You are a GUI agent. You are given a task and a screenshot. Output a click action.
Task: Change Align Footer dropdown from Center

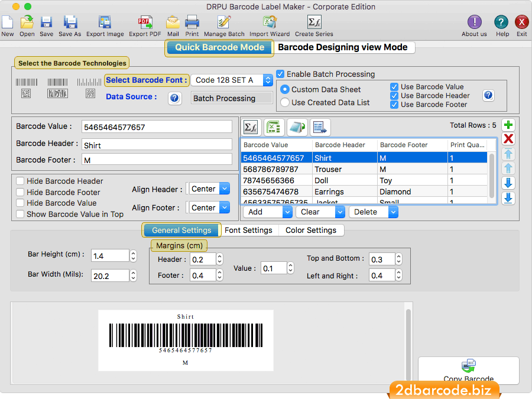click(x=208, y=207)
